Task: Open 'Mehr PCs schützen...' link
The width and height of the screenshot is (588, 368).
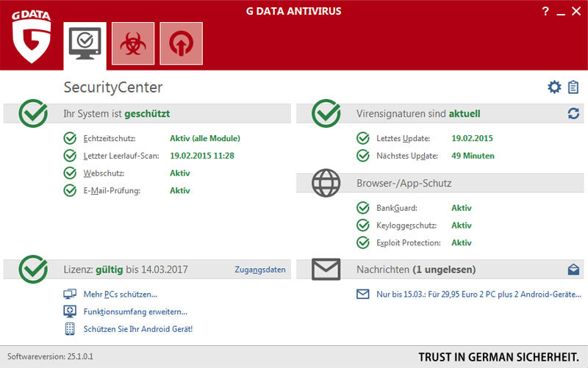Action: tap(120, 294)
